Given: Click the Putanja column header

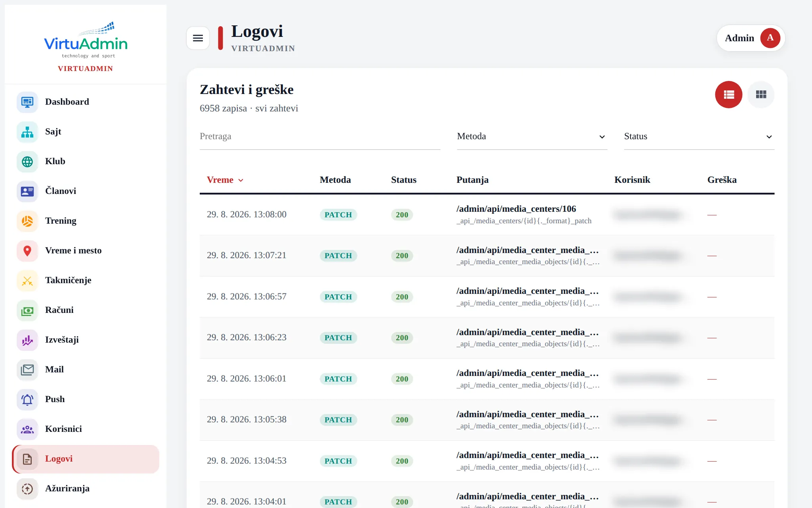Looking at the screenshot, I should pos(472,180).
